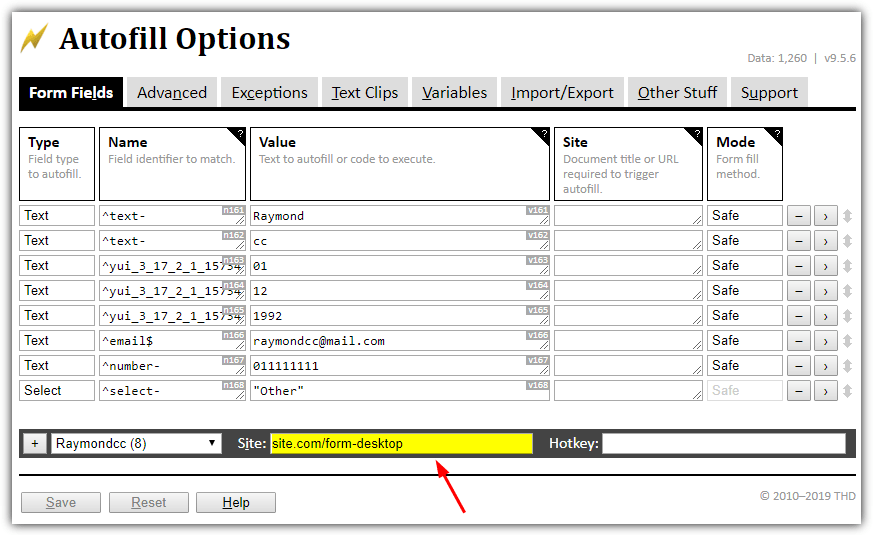This screenshot has height=535, width=873.
Task: Open Mode dropdown on the ^email$ row
Action: 745,341
